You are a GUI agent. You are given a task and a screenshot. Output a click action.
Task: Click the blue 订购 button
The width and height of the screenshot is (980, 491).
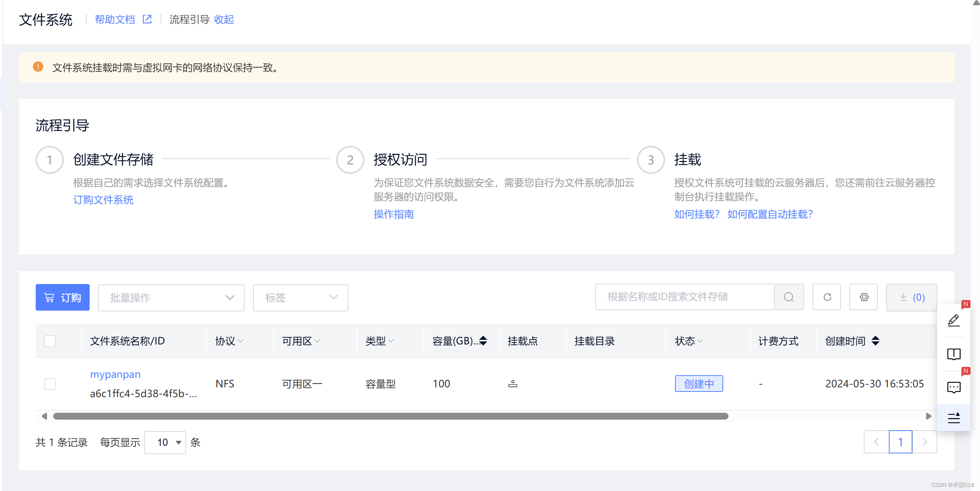tap(63, 297)
